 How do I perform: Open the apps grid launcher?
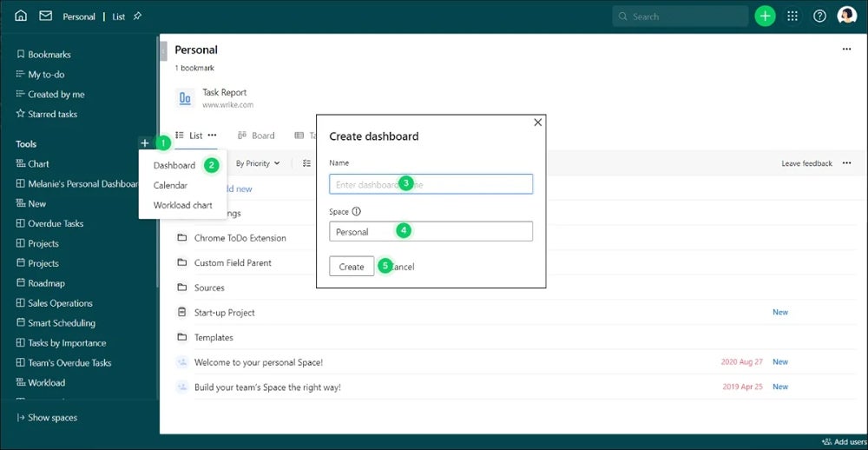pos(792,16)
